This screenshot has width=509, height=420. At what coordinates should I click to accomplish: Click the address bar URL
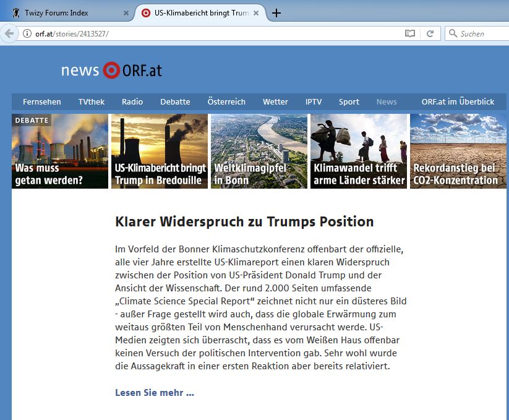click(186, 33)
